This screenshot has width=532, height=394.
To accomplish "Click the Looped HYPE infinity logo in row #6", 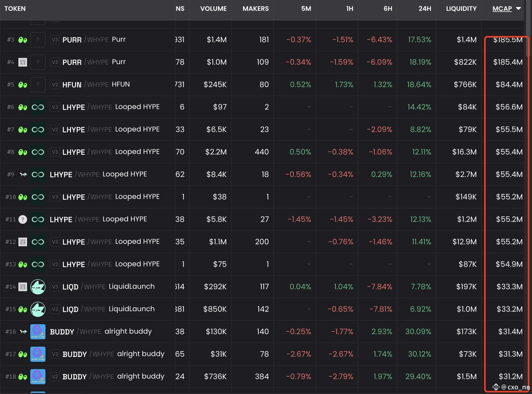I will [38, 107].
